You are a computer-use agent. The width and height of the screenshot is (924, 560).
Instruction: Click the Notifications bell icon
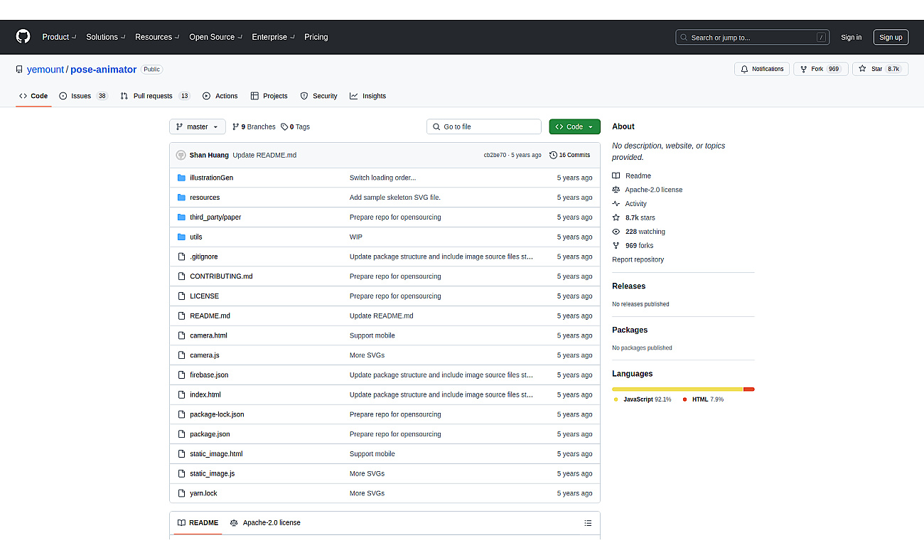click(x=744, y=69)
